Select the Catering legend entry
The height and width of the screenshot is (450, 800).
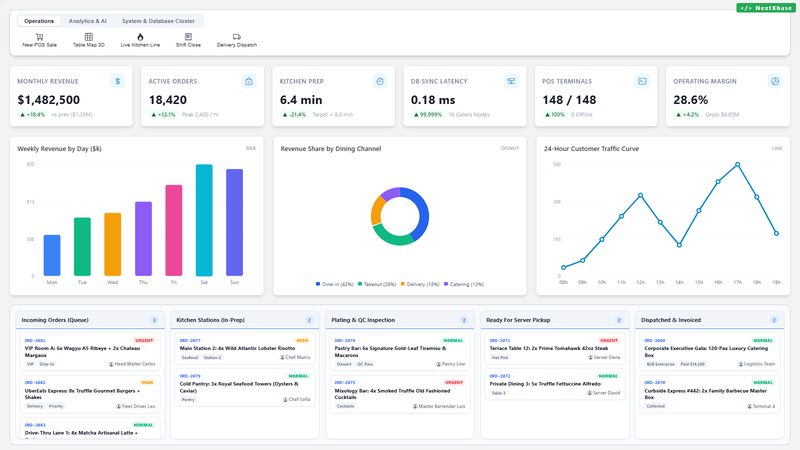(464, 284)
